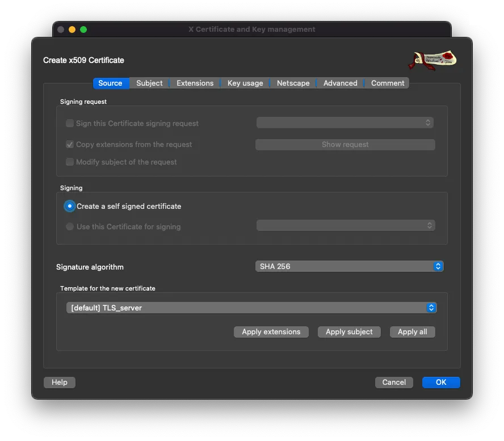504x441 pixels.
Task: Open the Comment tab
Action: pyautogui.click(x=387, y=83)
